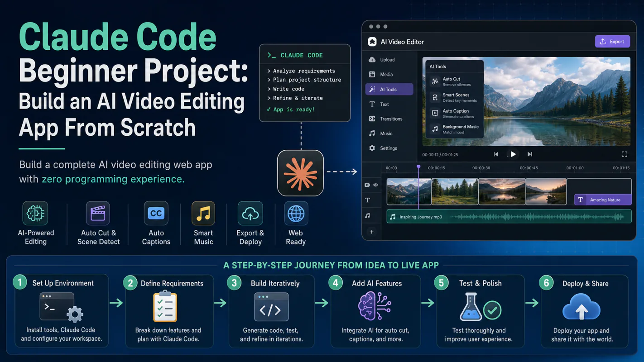Enter fullscreen preview mode
Screen dimensions: 644x362
(625, 154)
